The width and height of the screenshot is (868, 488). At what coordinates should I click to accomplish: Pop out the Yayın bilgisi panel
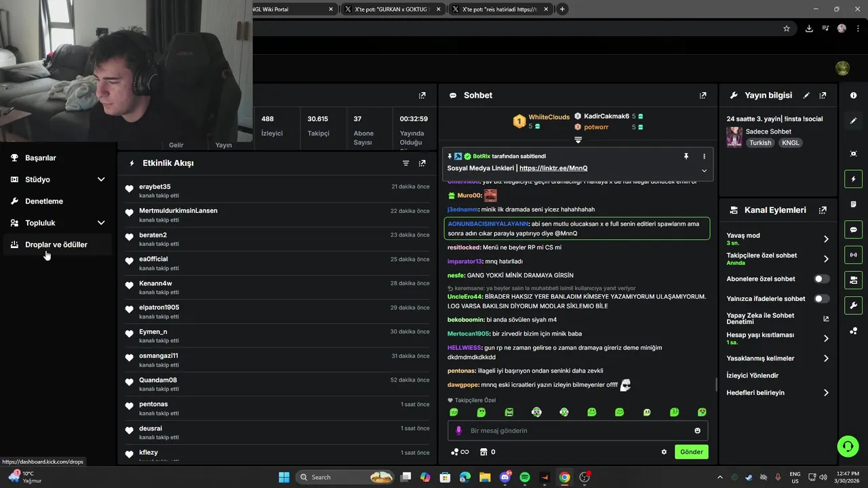[823, 96]
